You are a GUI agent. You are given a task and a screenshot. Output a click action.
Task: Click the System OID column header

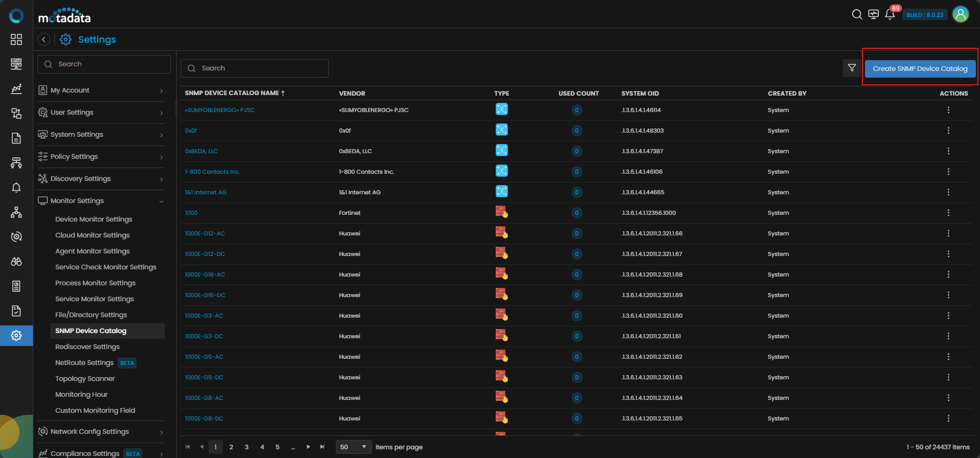pos(640,94)
